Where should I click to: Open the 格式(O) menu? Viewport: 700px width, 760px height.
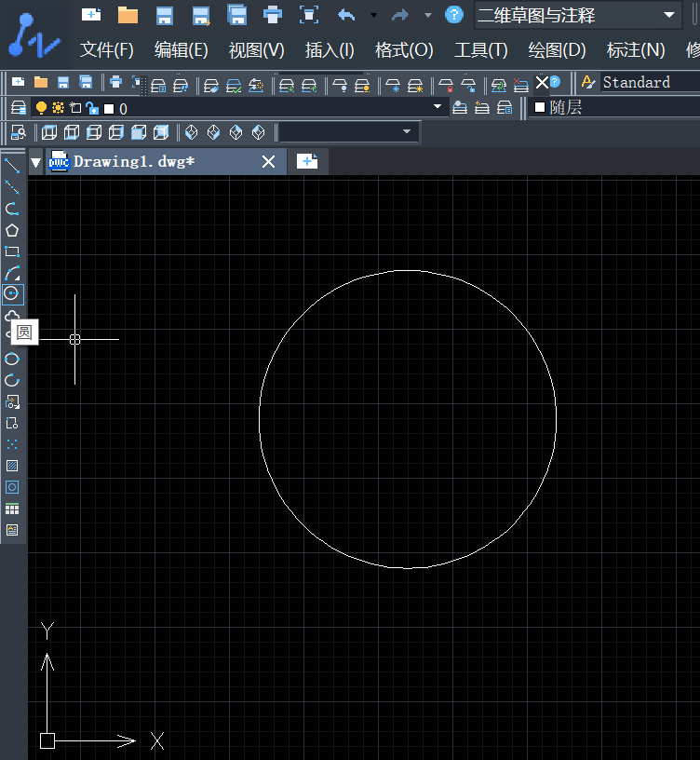(x=404, y=50)
